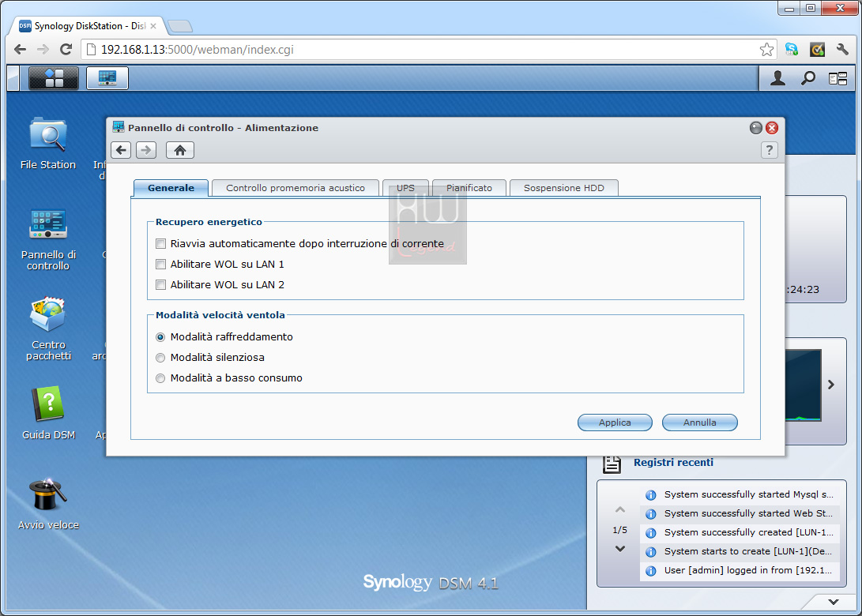
Task: Select Modalità raffreddamento radio button
Action: pos(160,337)
